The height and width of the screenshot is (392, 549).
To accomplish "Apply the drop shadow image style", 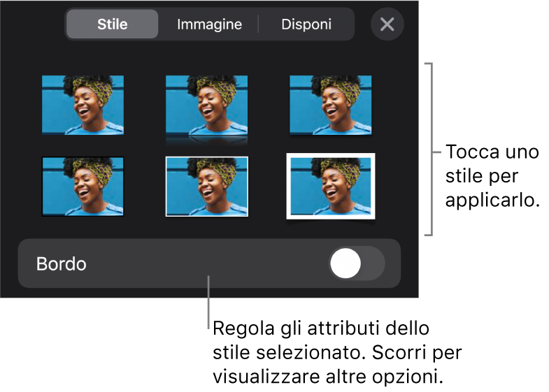I will [331, 106].
